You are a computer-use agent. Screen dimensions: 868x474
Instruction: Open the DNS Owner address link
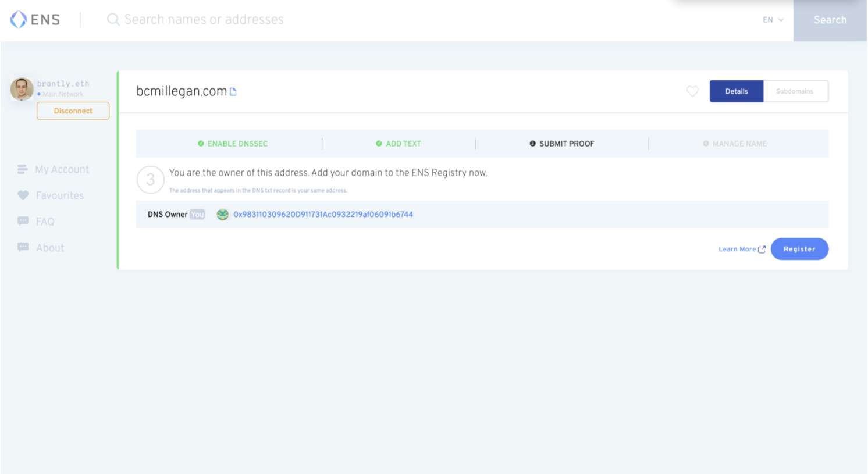[x=323, y=215]
